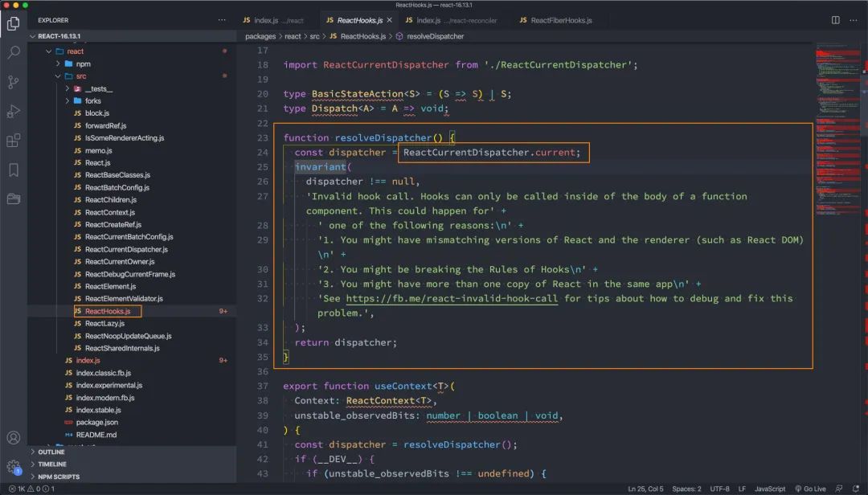Close the ReactHooks.js tab
Viewport: 868px width, 495px height.
point(389,20)
